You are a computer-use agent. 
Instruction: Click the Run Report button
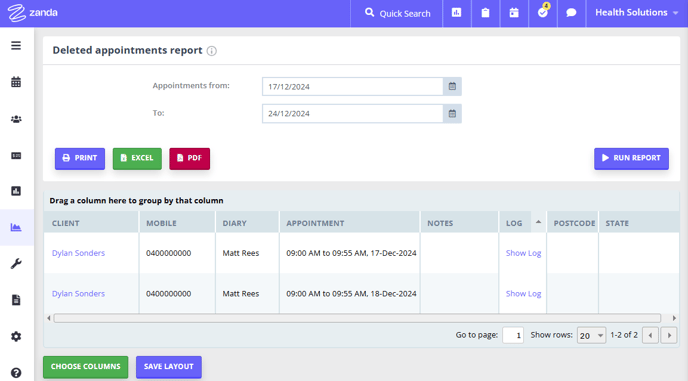[x=631, y=158]
